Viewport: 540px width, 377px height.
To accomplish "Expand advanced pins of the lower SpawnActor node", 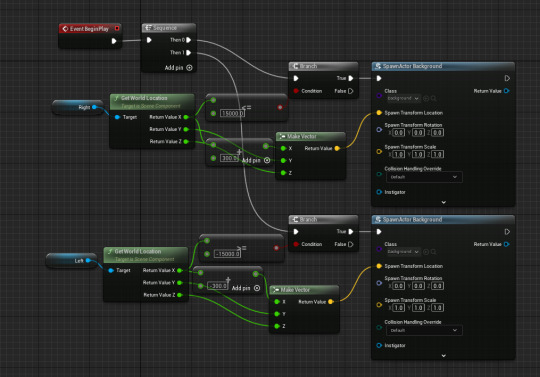I will (444, 356).
